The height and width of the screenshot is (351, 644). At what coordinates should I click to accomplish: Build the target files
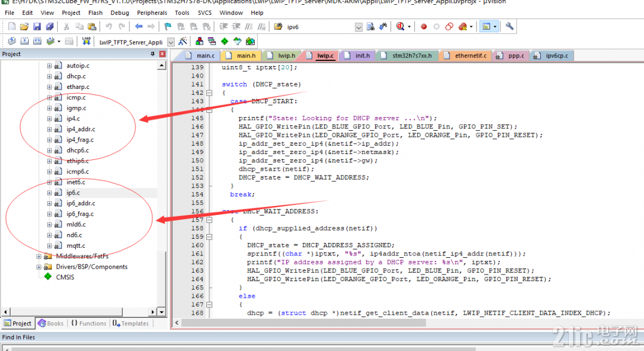pyautogui.click(x=24, y=41)
